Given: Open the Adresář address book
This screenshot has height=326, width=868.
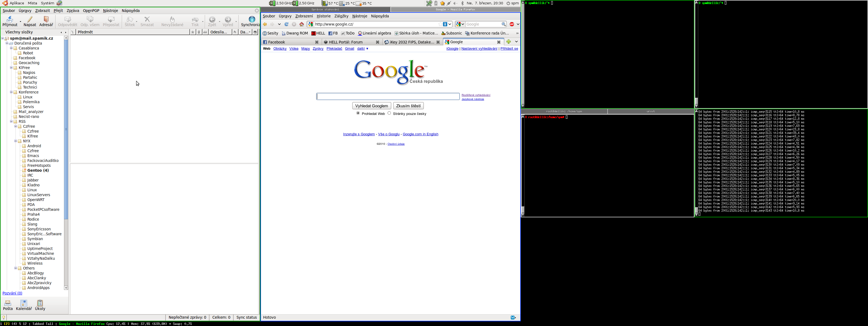Looking at the screenshot, I should [46, 21].
